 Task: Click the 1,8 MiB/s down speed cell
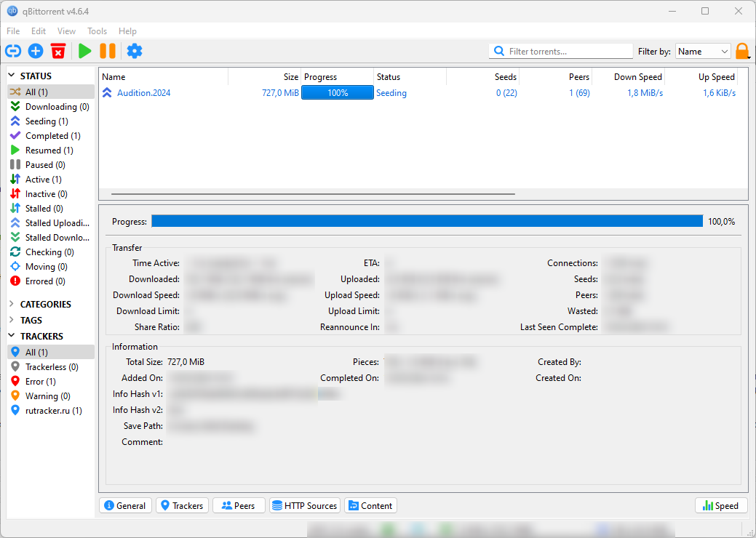click(645, 93)
